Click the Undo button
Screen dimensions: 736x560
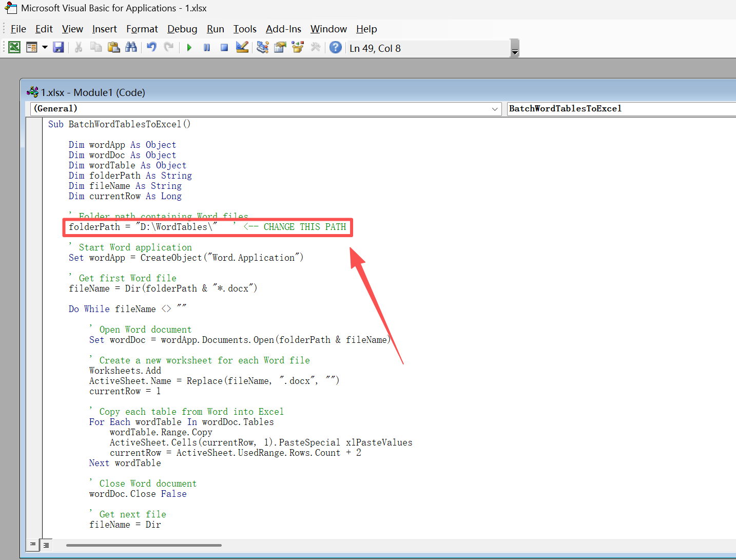click(151, 47)
